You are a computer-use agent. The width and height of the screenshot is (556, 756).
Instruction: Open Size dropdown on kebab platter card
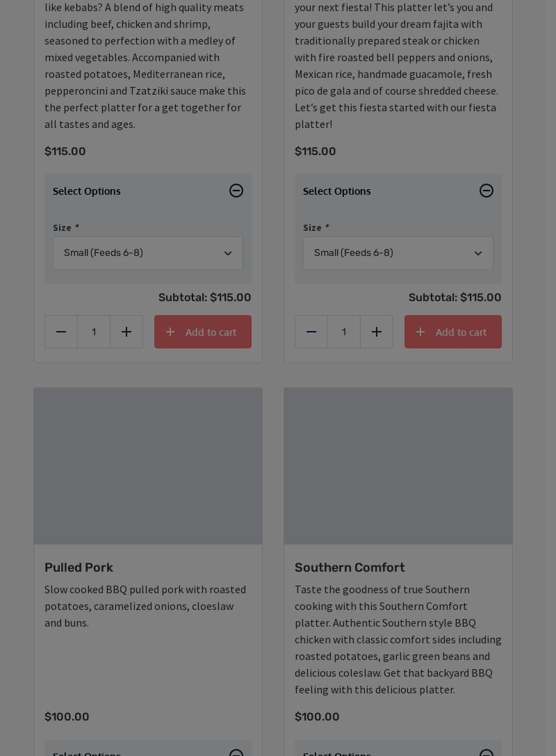(148, 253)
